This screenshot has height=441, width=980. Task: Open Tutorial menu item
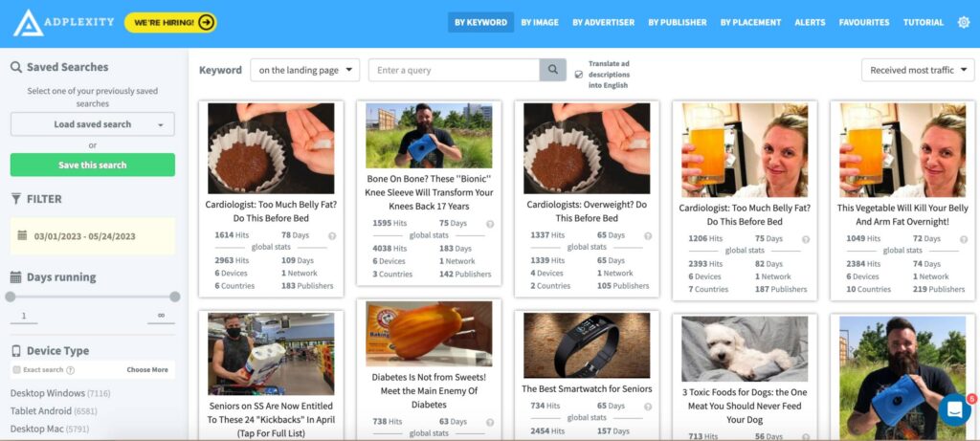pos(924,23)
